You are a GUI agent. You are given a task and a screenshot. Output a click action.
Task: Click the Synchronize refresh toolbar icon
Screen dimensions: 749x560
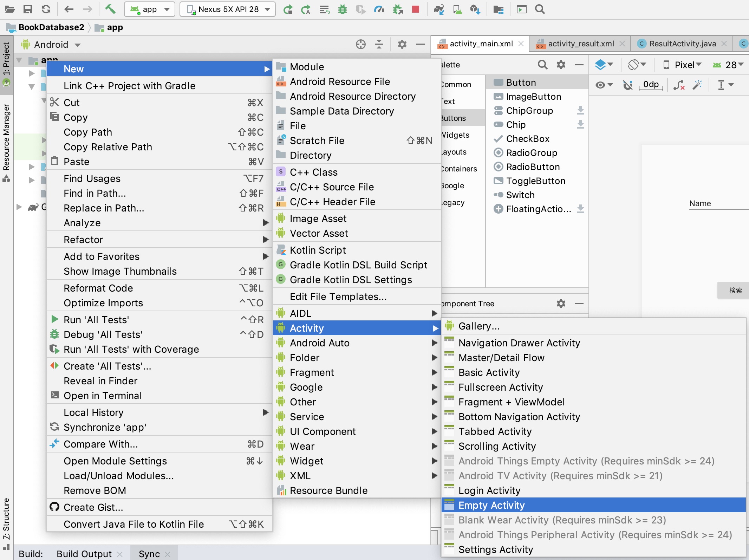tap(46, 9)
